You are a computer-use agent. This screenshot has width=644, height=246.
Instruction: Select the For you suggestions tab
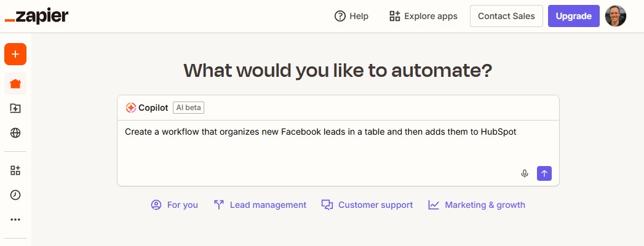174,205
